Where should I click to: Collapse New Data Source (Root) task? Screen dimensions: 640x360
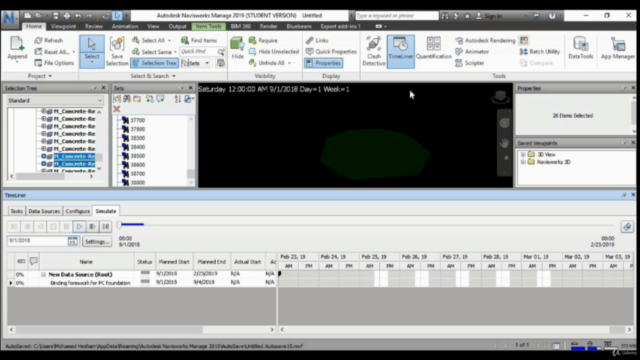click(x=43, y=275)
